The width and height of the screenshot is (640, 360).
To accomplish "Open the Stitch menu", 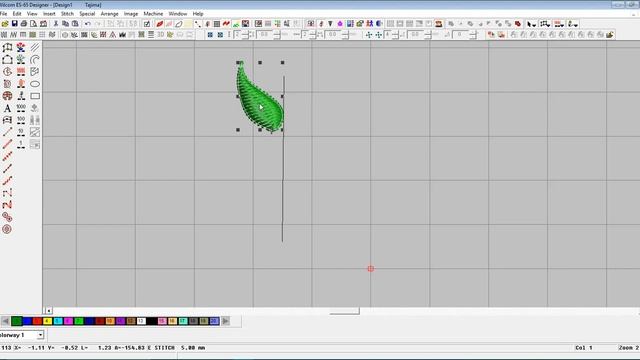I will [x=67, y=13].
